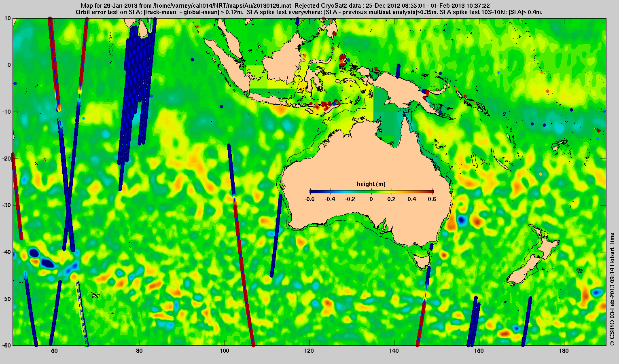Click the longitude axis label '180'

point(564,351)
